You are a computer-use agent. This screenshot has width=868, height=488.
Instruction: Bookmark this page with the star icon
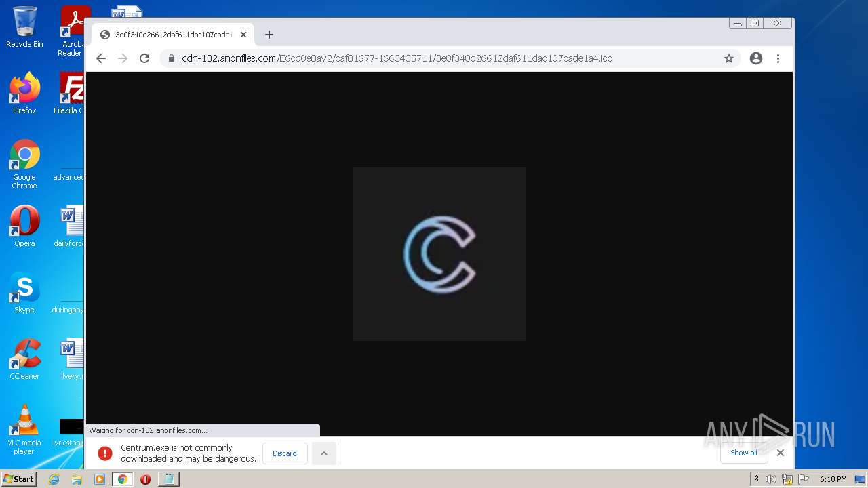point(729,58)
